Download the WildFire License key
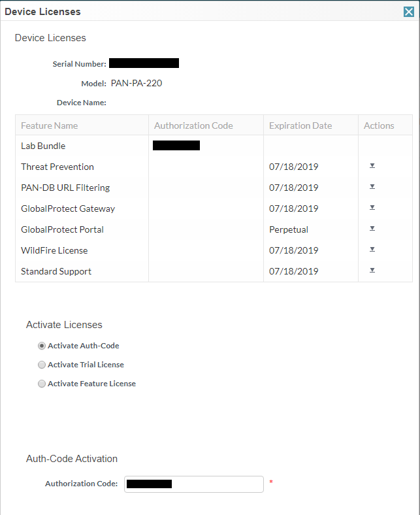This screenshot has height=515, width=420. 372,250
